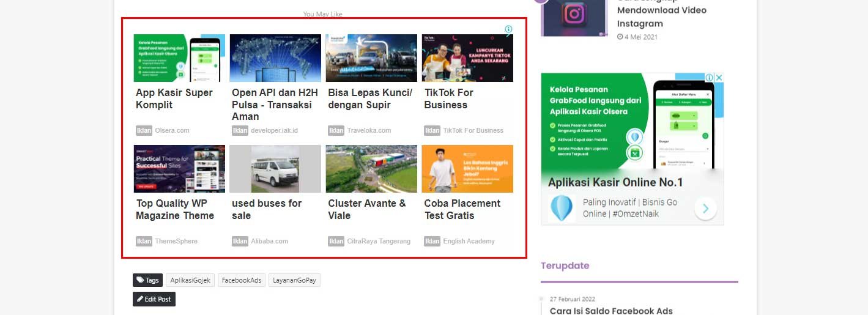Click Paling Inovatif Bisnis Go Online text
Viewport: 868px width, 315px height.
(630, 208)
